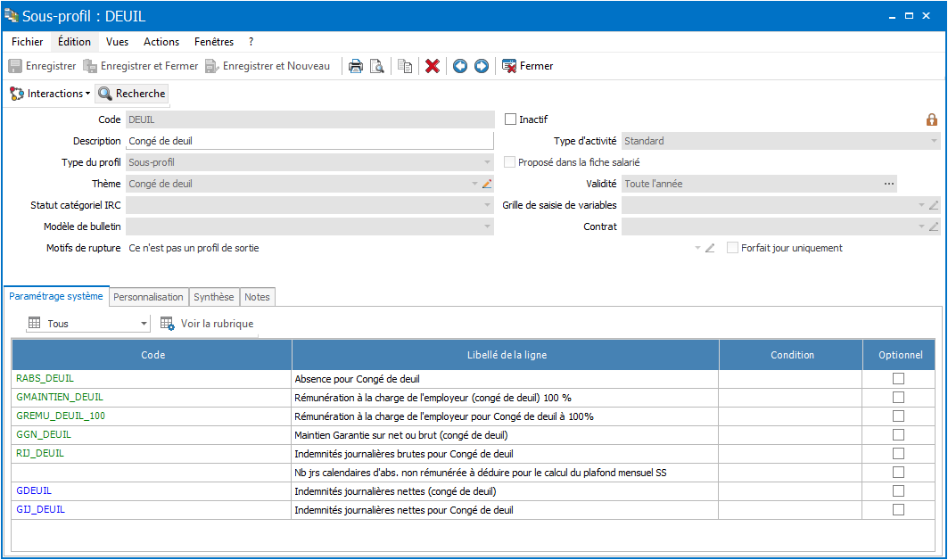Switch to Personnalisation tab
This screenshot has width=948, height=560.
pos(148,297)
